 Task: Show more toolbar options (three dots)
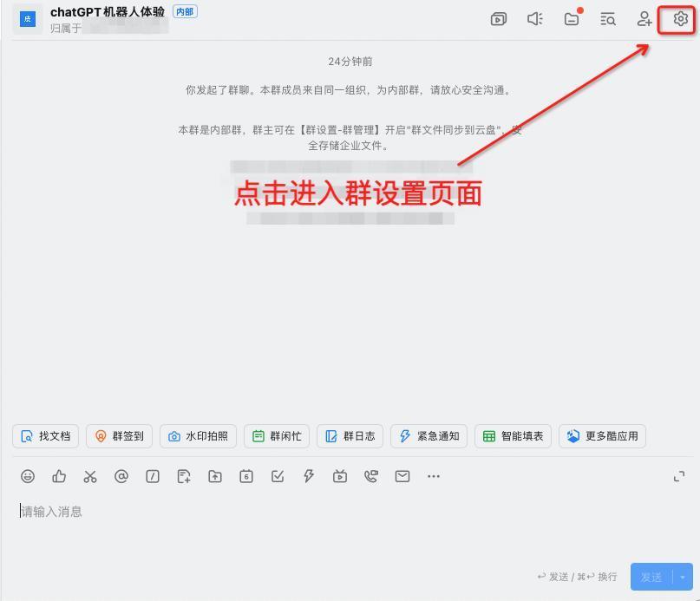[x=434, y=476]
